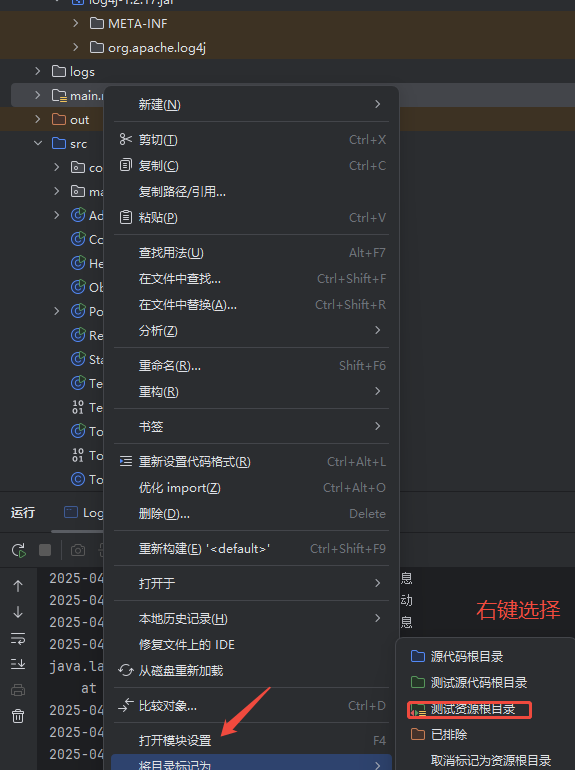Choose 在文件中替换(A)... entry
The height and width of the screenshot is (770, 575).
click(x=251, y=305)
